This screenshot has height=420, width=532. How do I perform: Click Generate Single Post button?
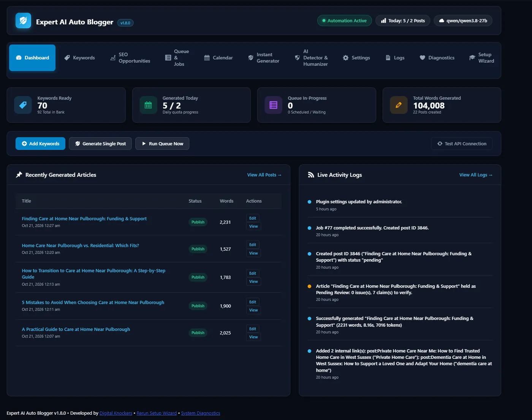(100, 143)
